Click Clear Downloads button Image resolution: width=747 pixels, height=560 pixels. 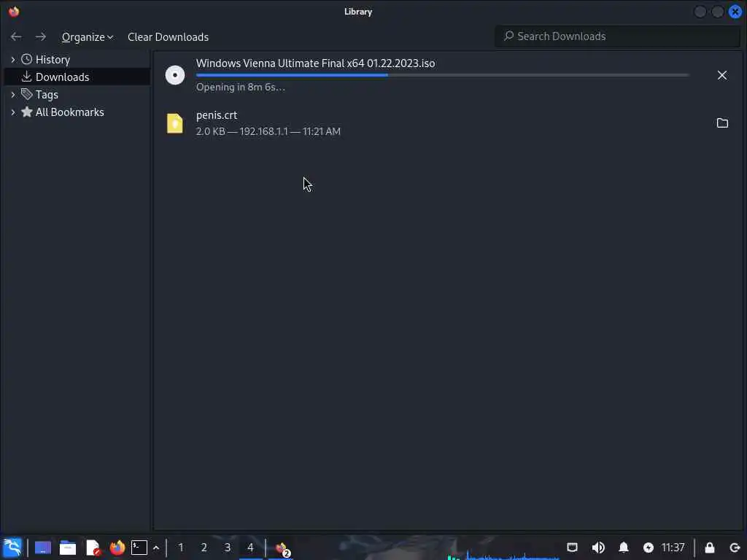169,36
